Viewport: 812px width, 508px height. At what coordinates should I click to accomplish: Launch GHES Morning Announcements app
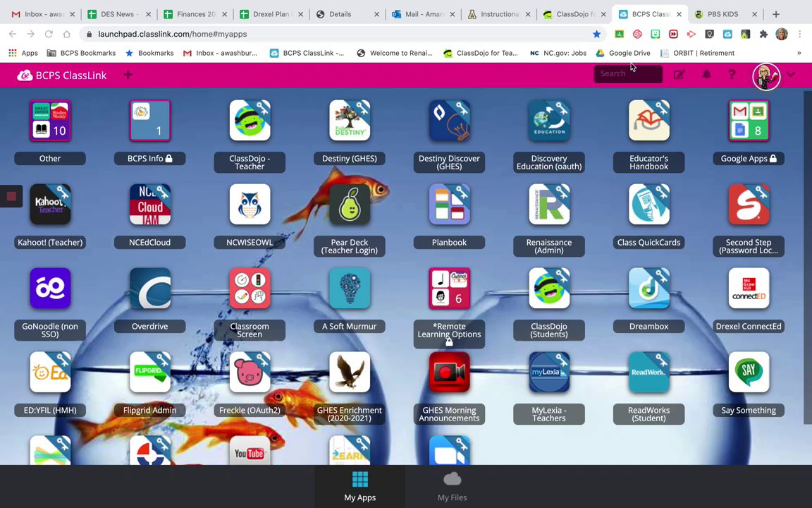coord(449,373)
